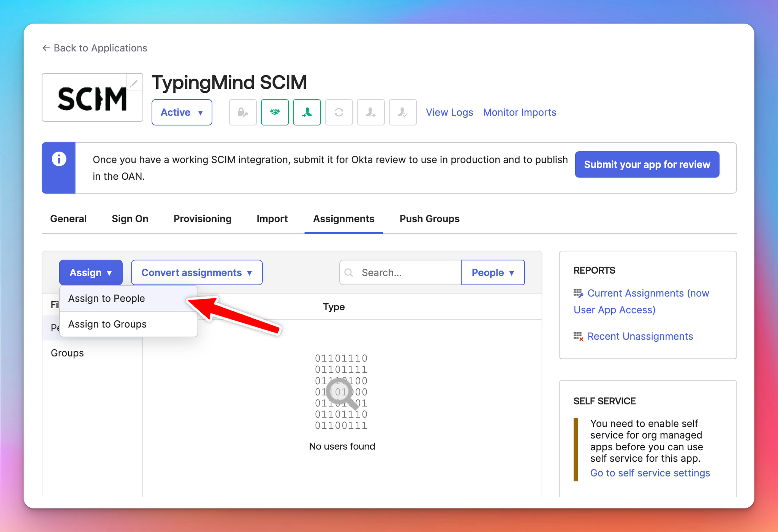Choose Assign to Groups
This screenshot has height=532, width=778.
[x=128, y=324]
